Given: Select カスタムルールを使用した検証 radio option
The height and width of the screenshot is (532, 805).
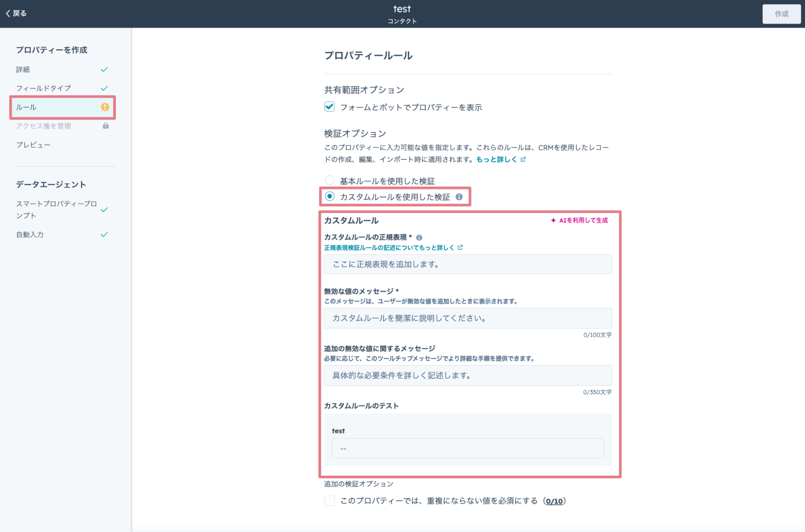Looking at the screenshot, I should coord(329,196).
